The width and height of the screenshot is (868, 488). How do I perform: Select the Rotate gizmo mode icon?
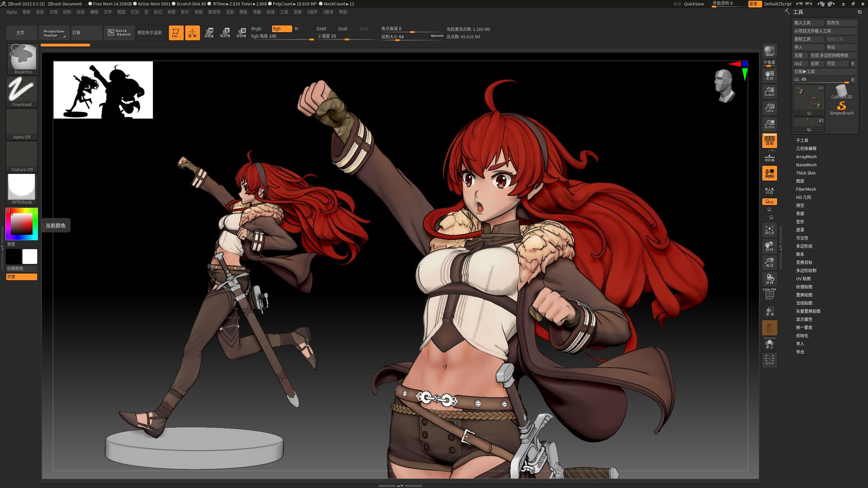[x=241, y=33]
